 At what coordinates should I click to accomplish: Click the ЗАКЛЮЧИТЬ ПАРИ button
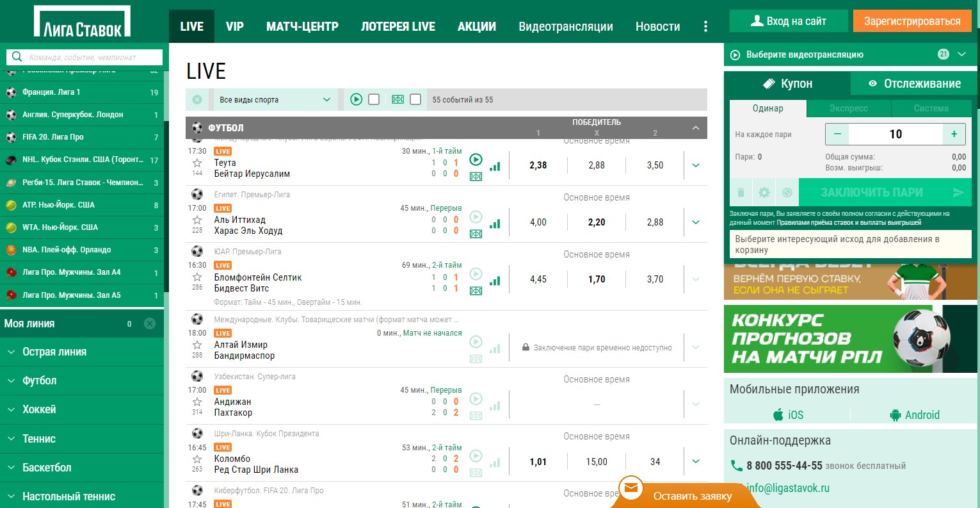coord(885,192)
